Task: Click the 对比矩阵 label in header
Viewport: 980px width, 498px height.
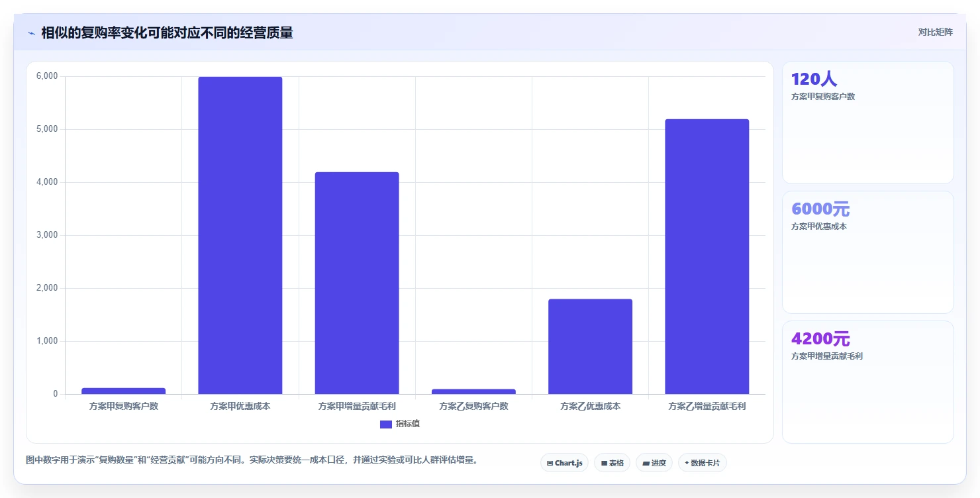Action: (x=936, y=32)
